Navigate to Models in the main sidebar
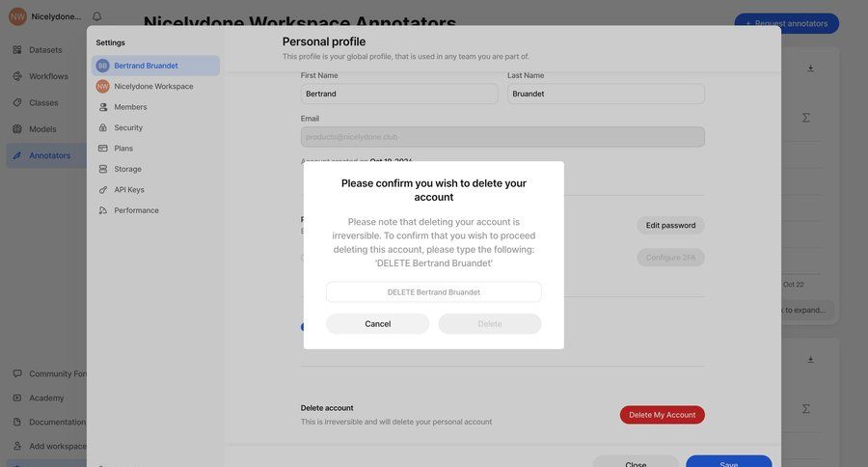This screenshot has width=868, height=467. click(x=42, y=129)
